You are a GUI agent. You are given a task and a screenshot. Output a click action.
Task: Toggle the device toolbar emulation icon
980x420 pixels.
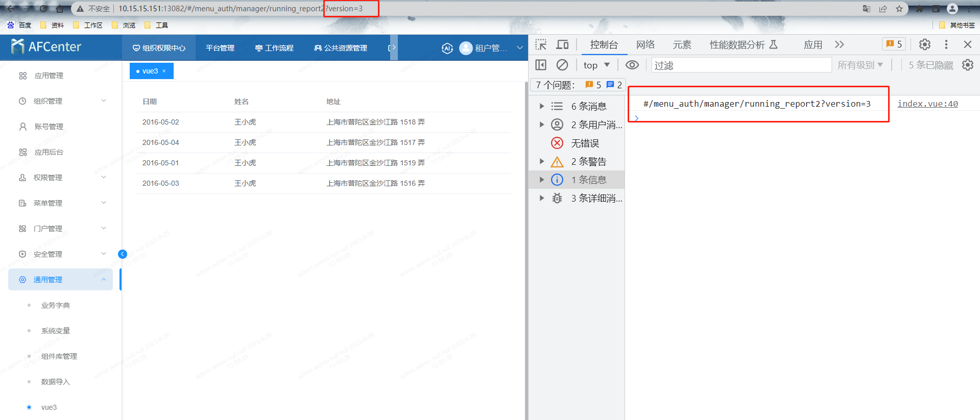click(x=562, y=45)
